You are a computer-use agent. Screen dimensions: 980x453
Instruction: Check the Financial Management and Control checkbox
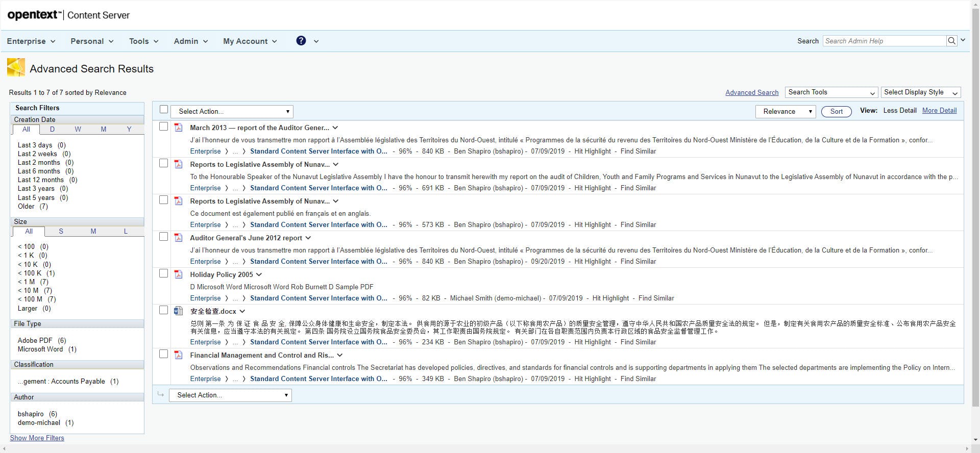pos(164,354)
